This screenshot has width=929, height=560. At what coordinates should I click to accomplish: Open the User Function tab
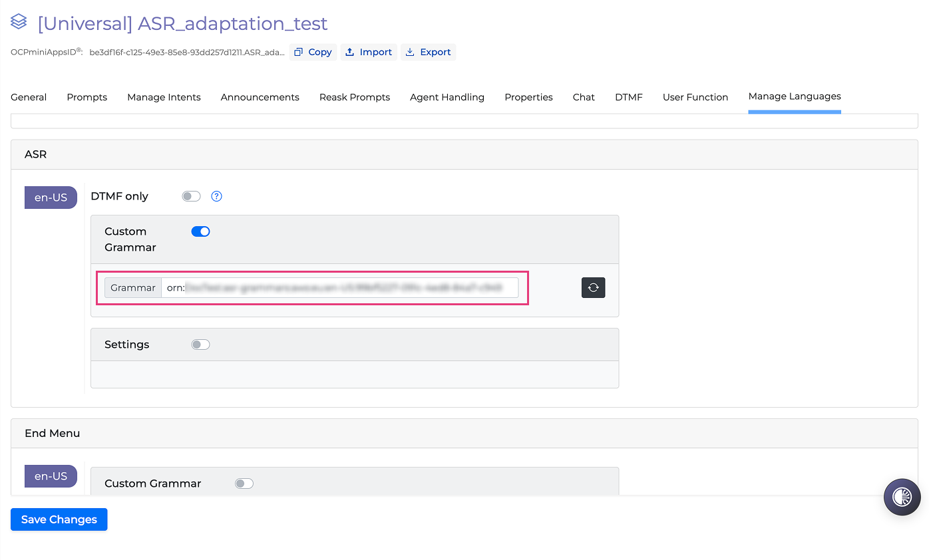click(695, 97)
